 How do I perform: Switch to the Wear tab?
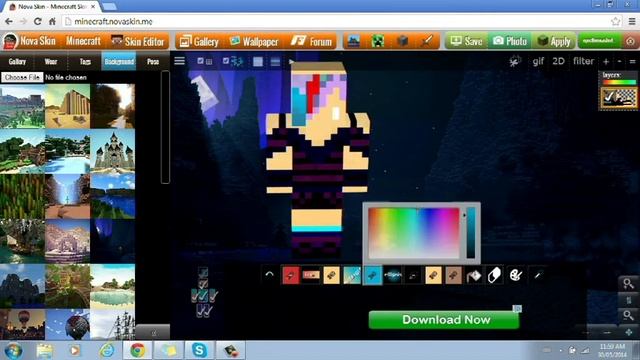51,62
